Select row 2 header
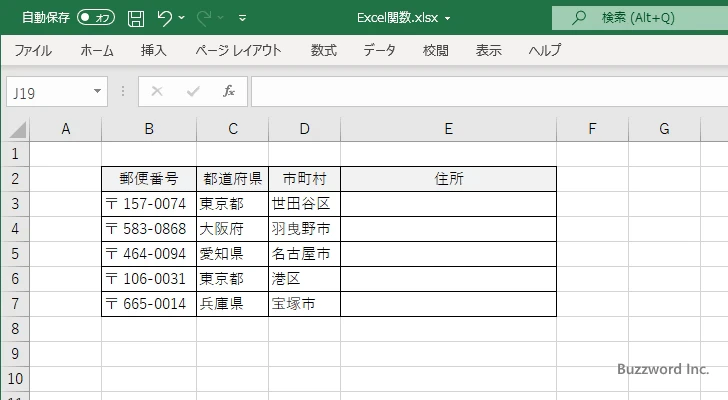Viewport: 728px width, 400px height. tap(15, 179)
